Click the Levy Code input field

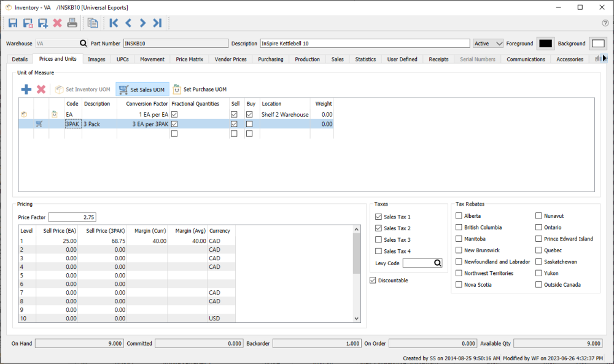[418, 263]
